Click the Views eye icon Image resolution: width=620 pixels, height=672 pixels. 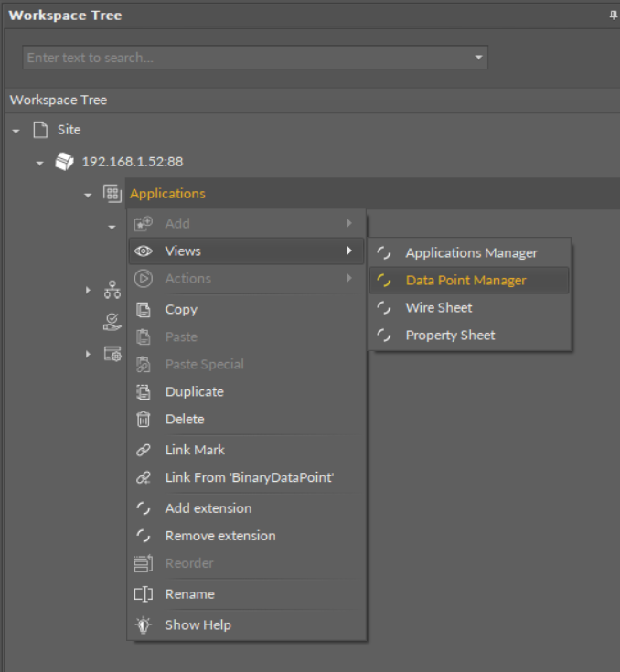[x=143, y=251]
